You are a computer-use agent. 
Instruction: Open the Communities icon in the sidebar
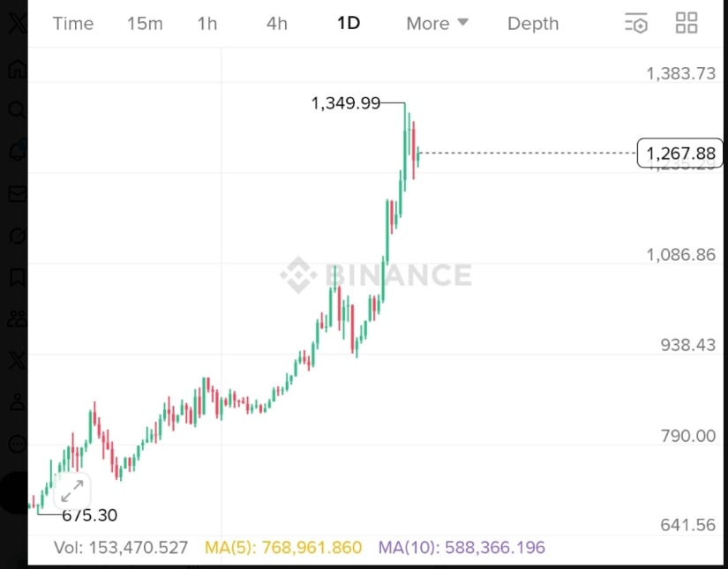coord(17,319)
